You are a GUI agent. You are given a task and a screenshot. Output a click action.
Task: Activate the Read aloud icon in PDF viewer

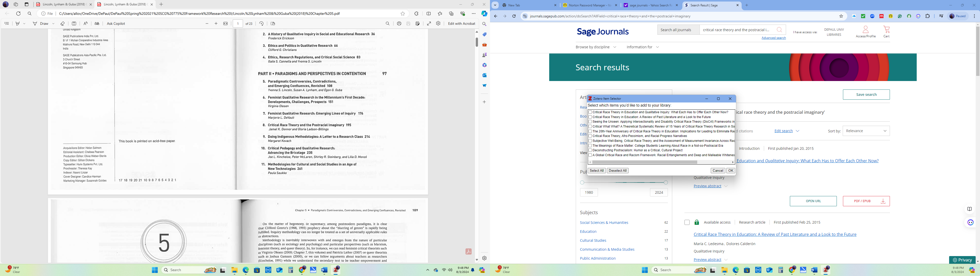click(85, 24)
